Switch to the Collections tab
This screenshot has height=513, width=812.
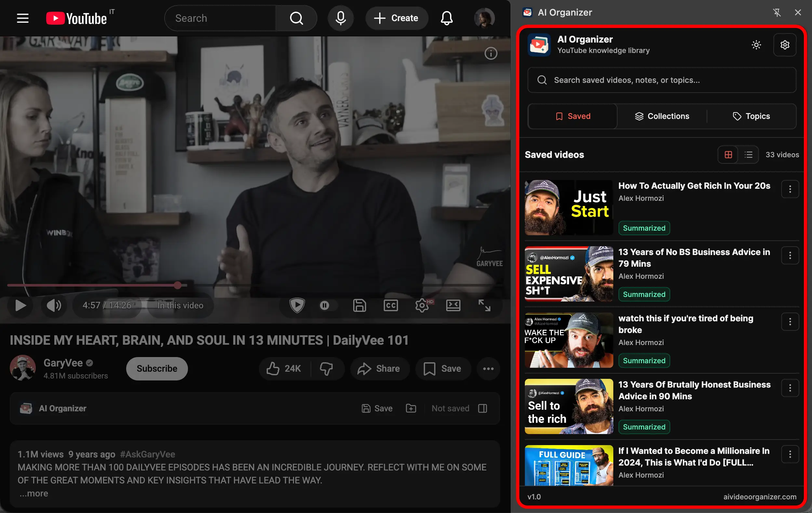(662, 116)
